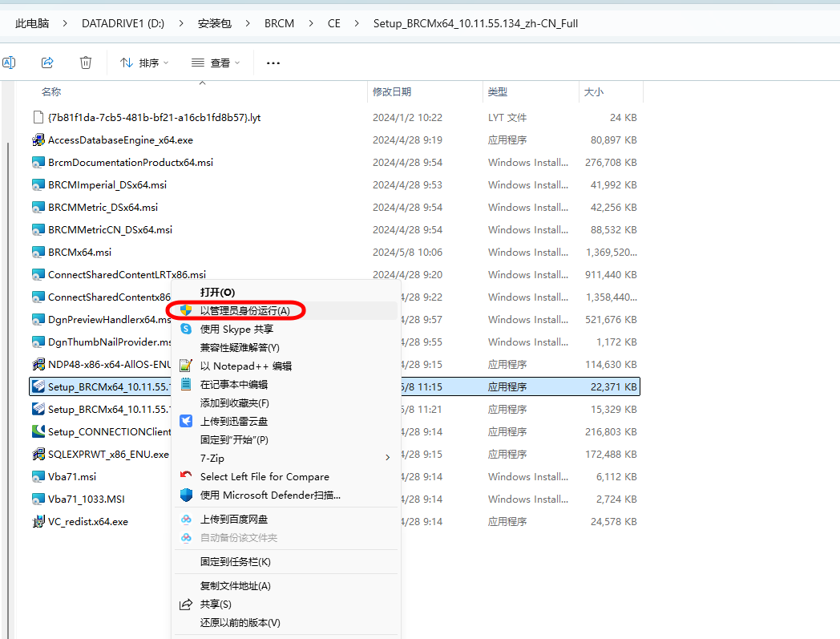Click the share icon in the toolbar
The image size is (840, 639).
47,62
